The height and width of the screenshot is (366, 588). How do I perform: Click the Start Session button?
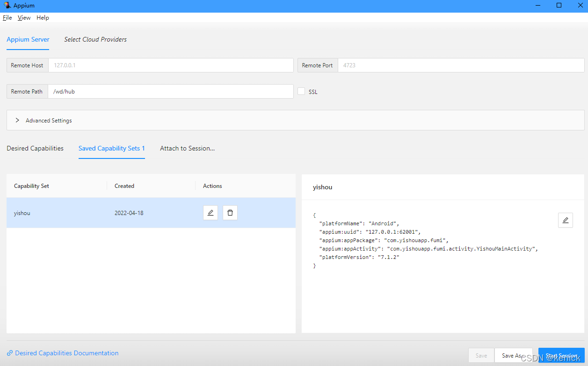click(x=561, y=356)
